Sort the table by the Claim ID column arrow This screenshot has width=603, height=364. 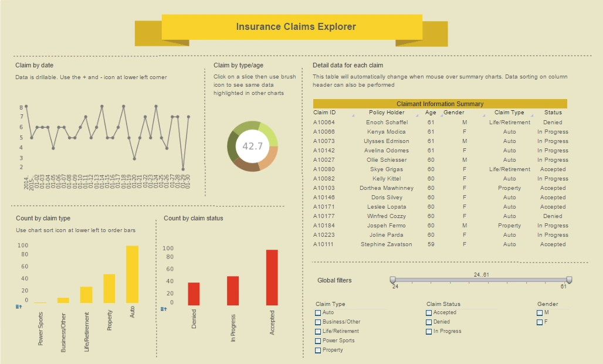coord(353,116)
